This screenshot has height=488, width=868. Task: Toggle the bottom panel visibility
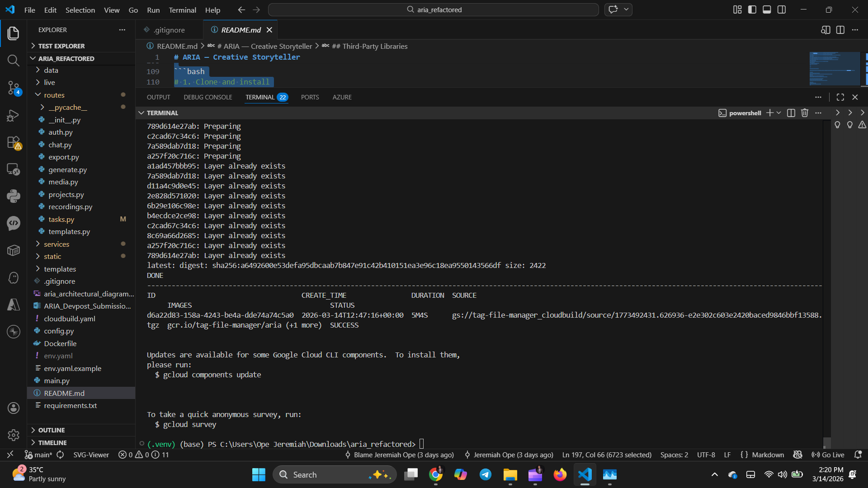click(x=767, y=9)
